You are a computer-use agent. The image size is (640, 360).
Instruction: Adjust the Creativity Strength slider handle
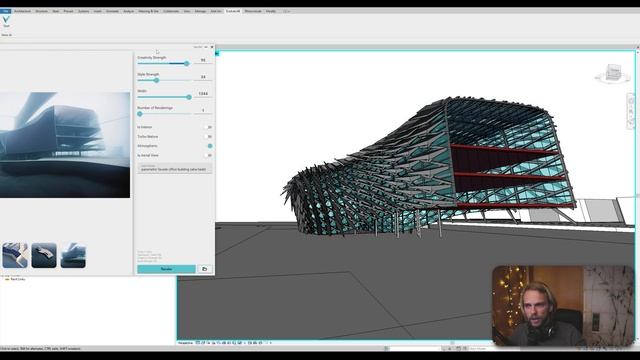(187, 64)
